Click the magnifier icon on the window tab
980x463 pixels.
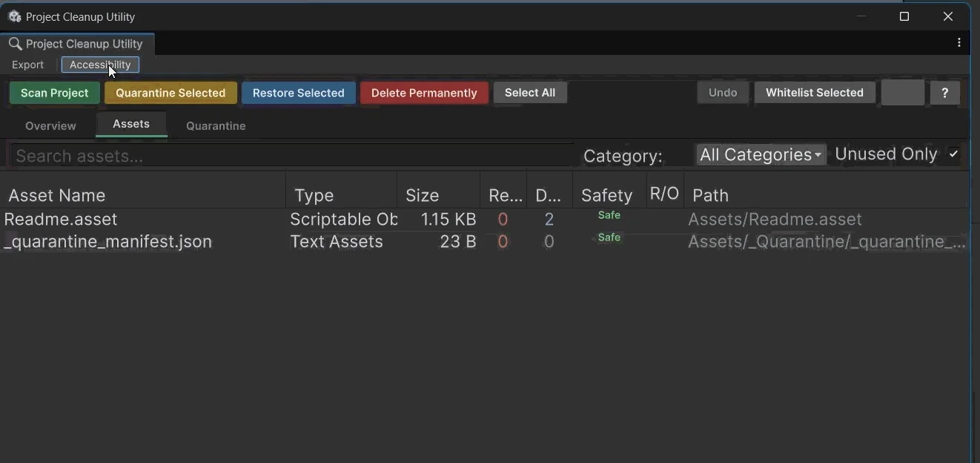click(x=15, y=44)
